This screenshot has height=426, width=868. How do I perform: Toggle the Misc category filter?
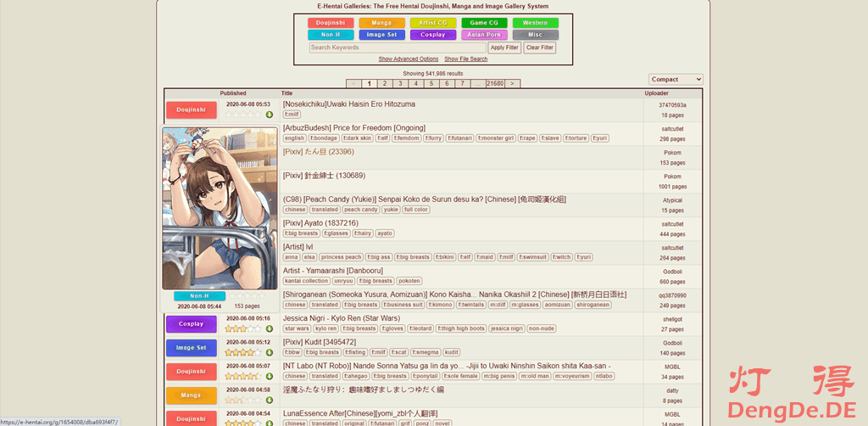click(x=536, y=34)
